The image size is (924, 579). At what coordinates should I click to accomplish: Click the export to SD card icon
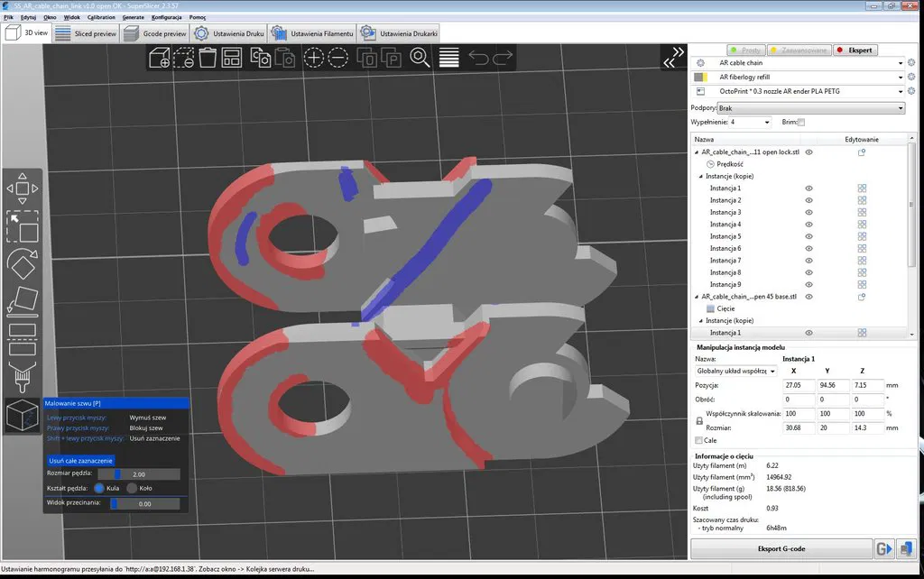pyautogui.click(x=906, y=549)
